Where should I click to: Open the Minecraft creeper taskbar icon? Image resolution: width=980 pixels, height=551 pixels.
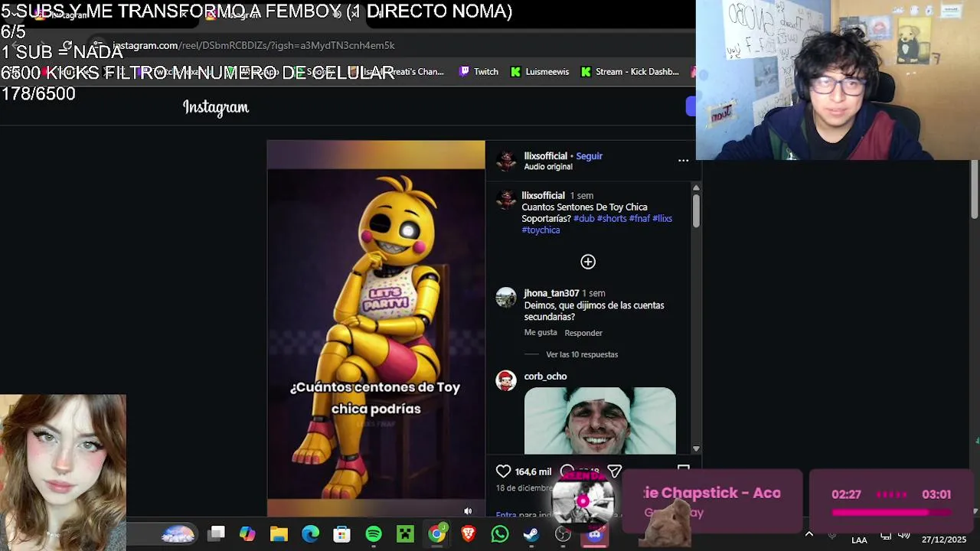click(x=405, y=533)
